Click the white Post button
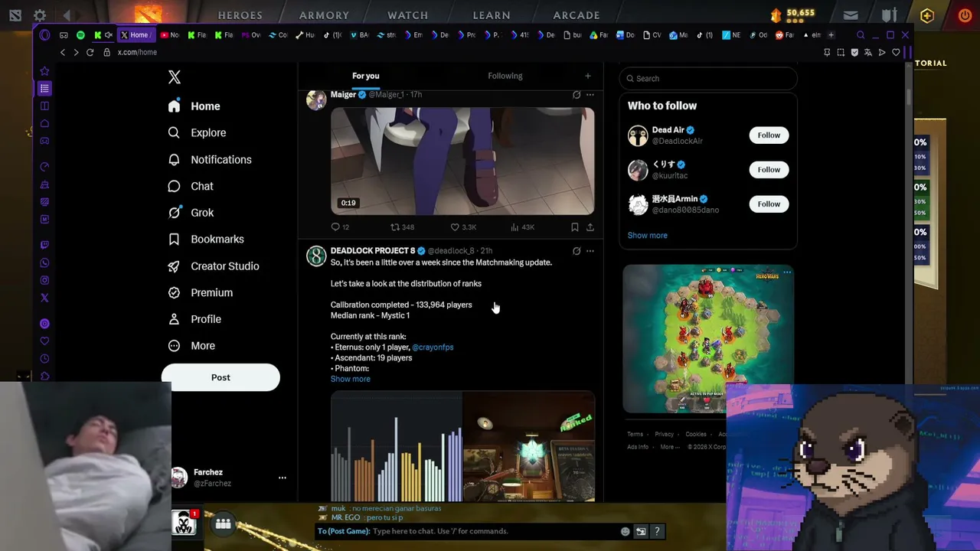980x551 pixels. click(220, 377)
